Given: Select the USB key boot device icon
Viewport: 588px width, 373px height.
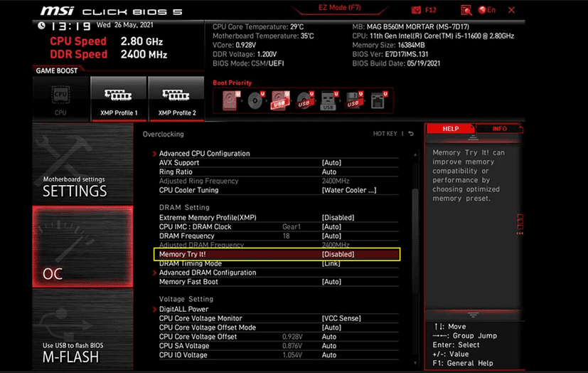Looking at the screenshot, I should pyautogui.click(x=329, y=100).
